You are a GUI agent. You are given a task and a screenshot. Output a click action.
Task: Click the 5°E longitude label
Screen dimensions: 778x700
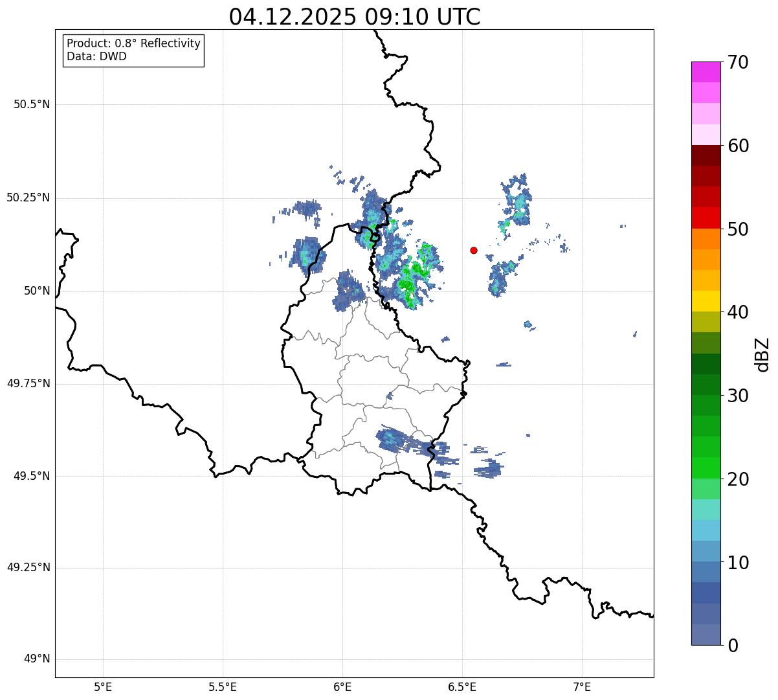pos(103,687)
